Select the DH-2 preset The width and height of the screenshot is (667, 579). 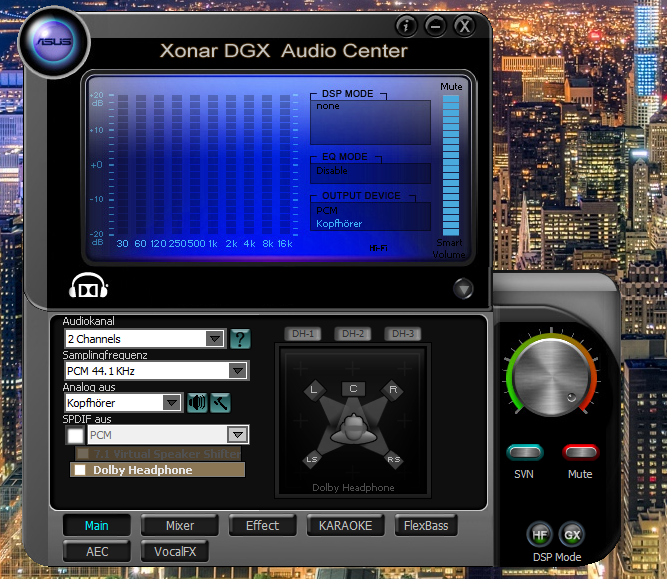(353, 334)
